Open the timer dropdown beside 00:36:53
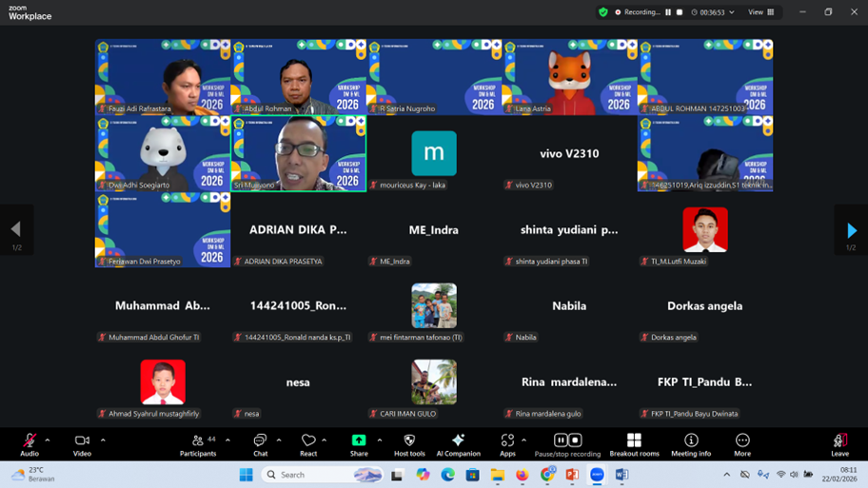The width and height of the screenshot is (868, 488). coord(731,12)
